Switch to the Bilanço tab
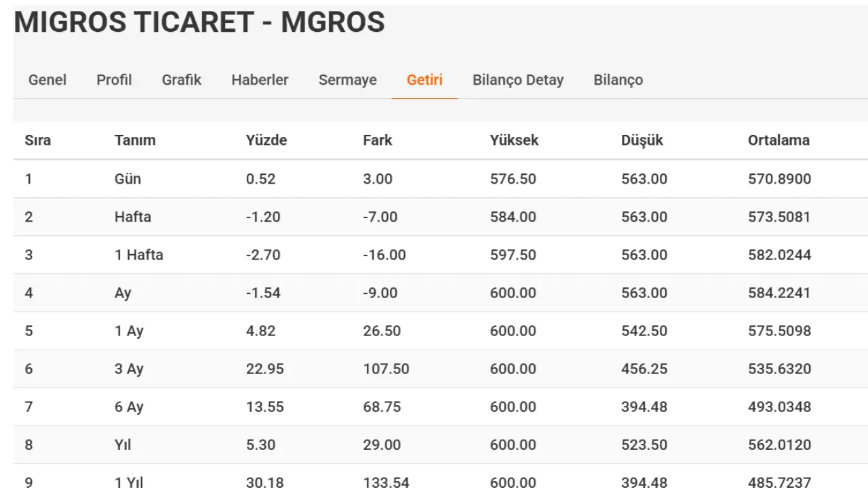The image size is (868, 496). pyautogui.click(x=618, y=80)
